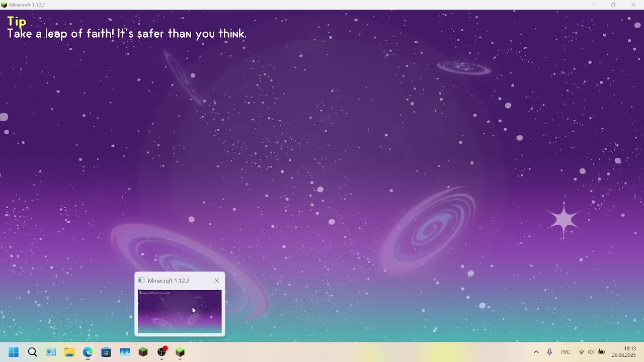
Task: Open the dark grass block Minecraft Launcher icon
Action: click(143, 352)
